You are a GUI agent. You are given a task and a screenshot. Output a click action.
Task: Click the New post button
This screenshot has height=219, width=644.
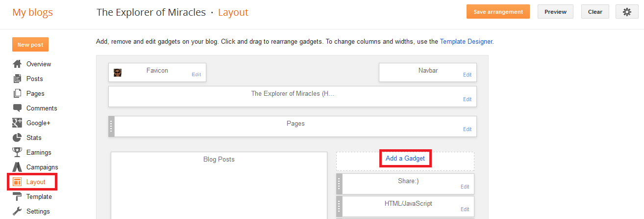coord(30,45)
